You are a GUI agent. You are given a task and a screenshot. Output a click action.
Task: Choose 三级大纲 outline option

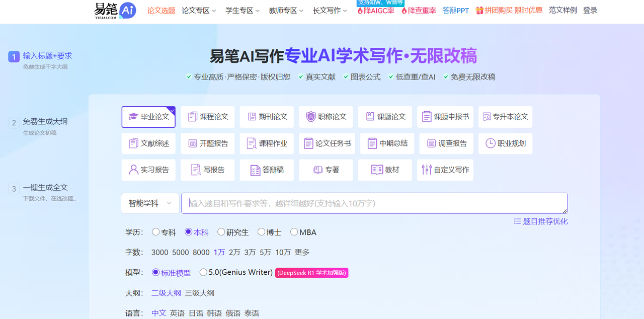coord(200,293)
